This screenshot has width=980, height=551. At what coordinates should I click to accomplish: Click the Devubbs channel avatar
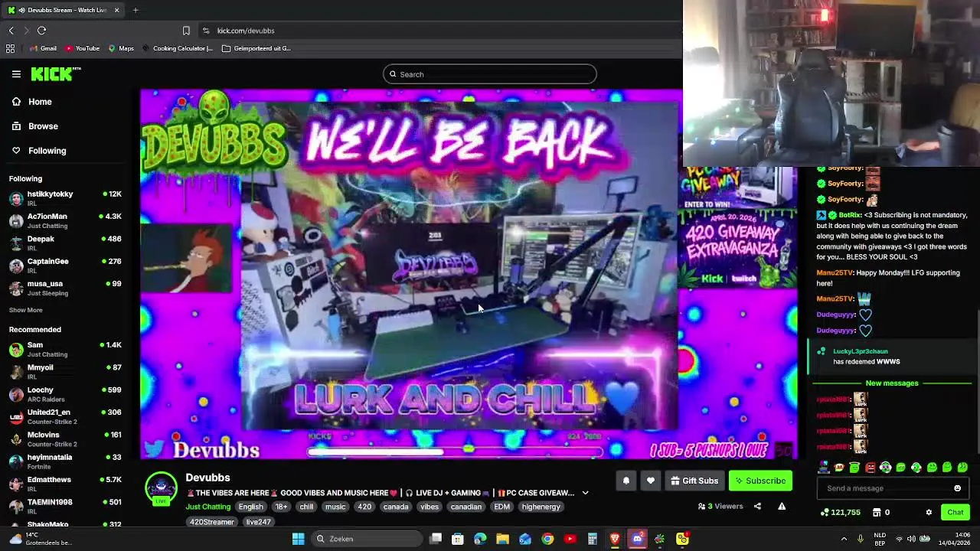(x=161, y=487)
